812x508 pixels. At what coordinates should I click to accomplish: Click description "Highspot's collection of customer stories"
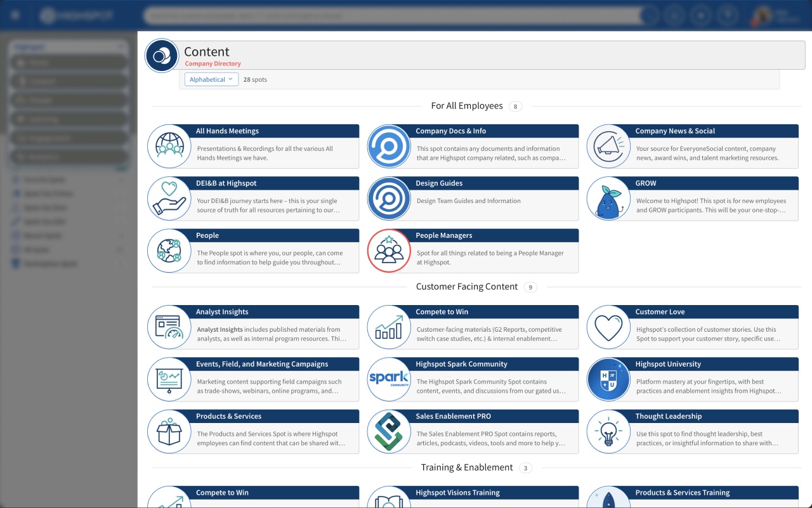point(708,334)
